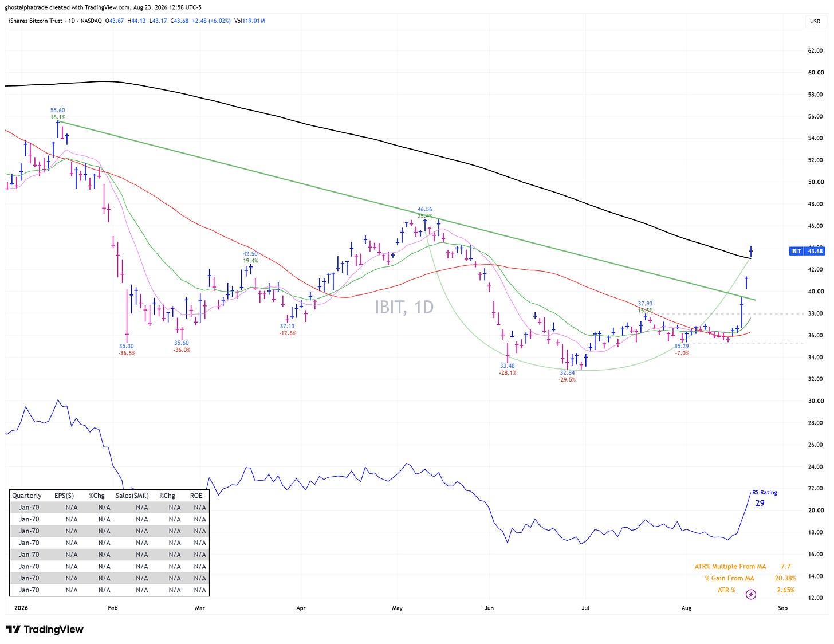
Task: Click the 35.60 price label
Action: (x=182, y=343)
